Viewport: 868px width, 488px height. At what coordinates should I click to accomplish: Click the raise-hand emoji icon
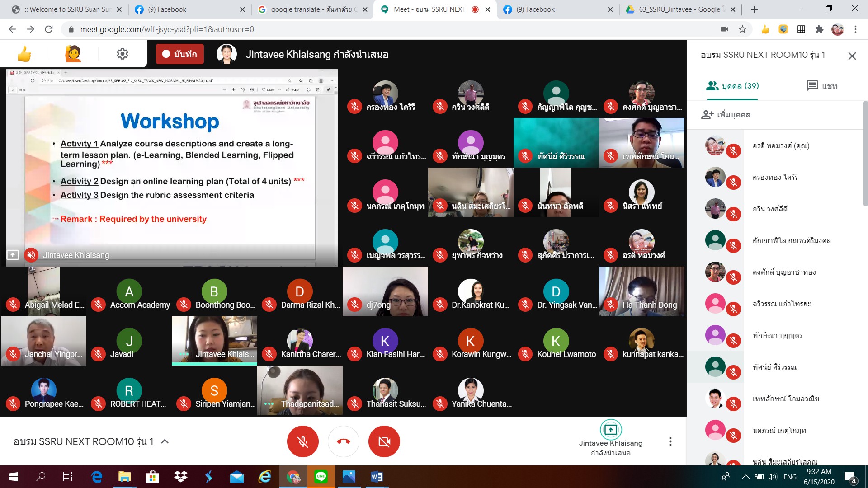(x=73, y=54)
